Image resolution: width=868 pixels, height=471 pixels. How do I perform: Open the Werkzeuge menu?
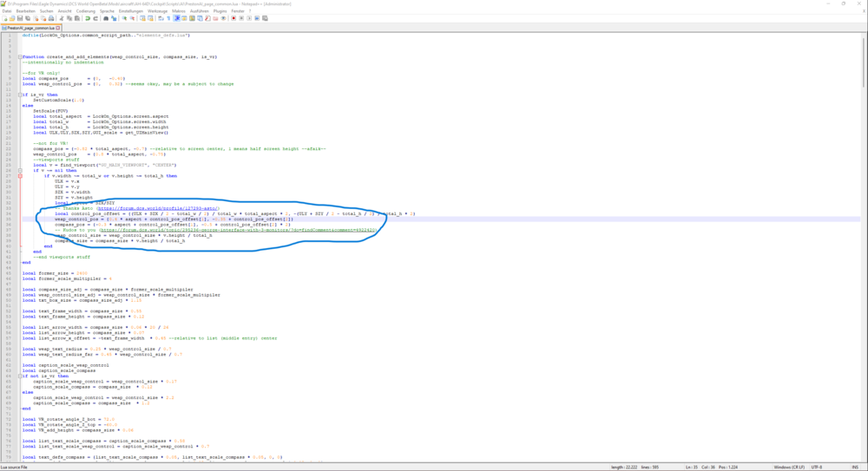click(158, 11)
